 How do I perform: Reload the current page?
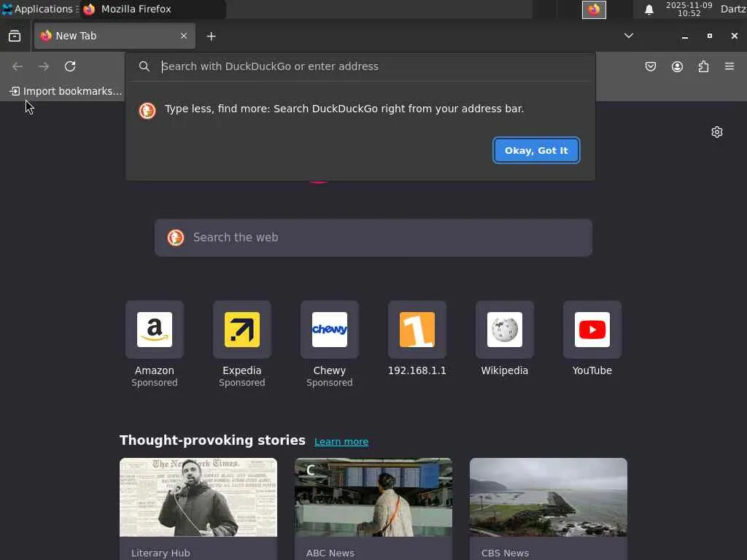pyautogui.click(x=70, y=66)
